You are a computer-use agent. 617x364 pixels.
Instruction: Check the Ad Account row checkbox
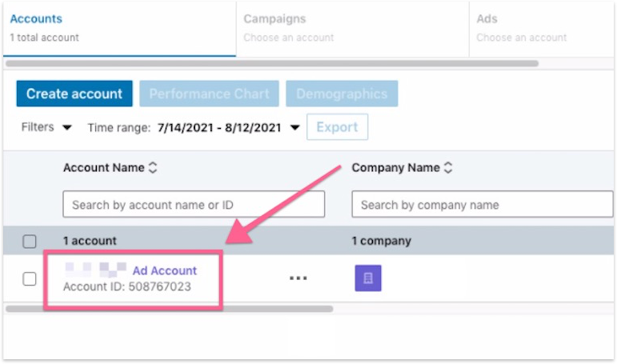click(x=30, y=278)
